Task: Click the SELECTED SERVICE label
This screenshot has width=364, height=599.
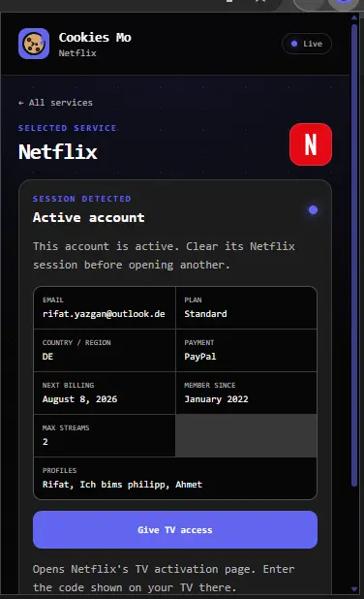Action: (x=67, y=128)
